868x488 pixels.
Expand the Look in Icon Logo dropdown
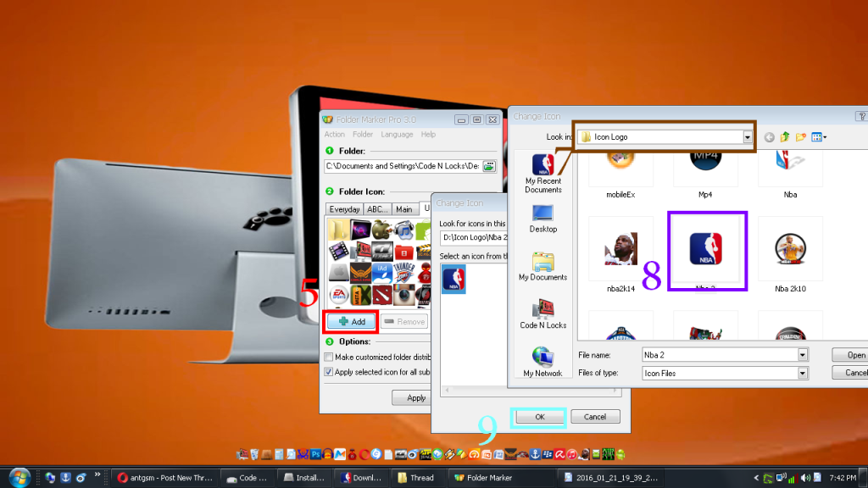(x=748, y=136)
